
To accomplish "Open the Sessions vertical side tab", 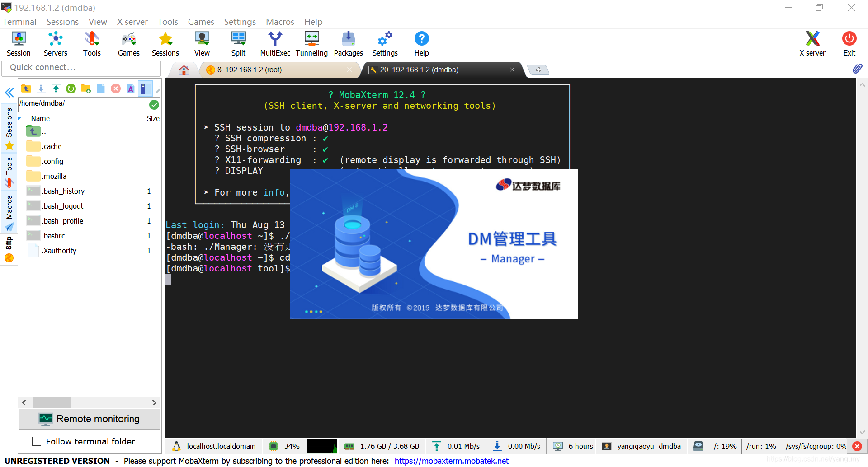I will [9, 128].
